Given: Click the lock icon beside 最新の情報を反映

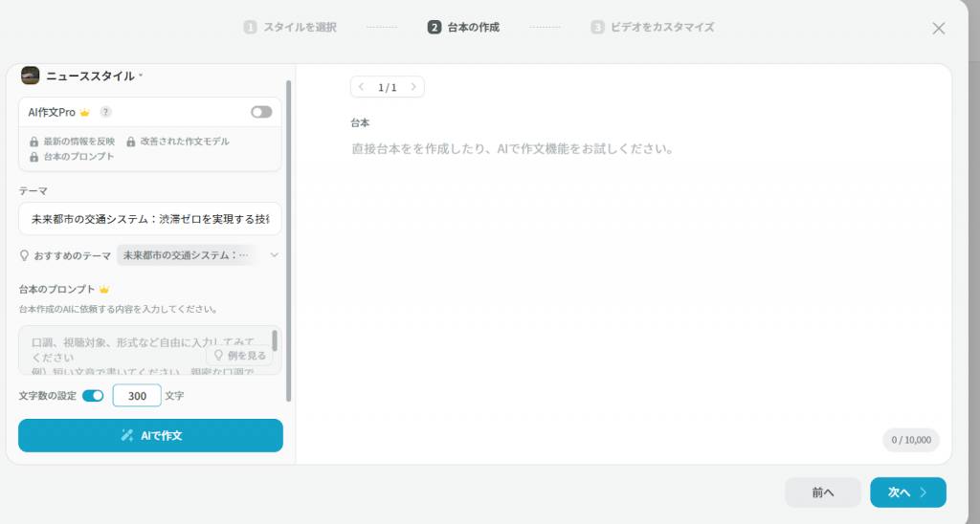Looking at the screenshot, I should coord(34,142).
